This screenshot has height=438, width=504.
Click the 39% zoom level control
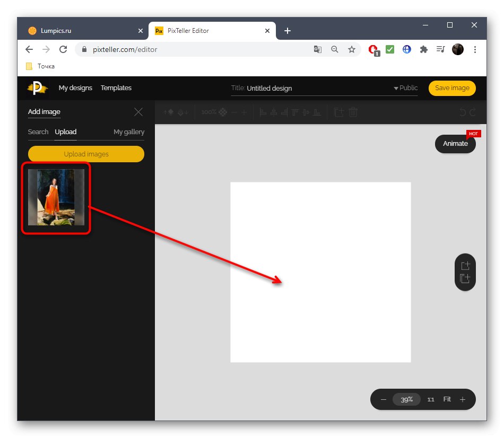pyautogui.click(x=406, y=399)
